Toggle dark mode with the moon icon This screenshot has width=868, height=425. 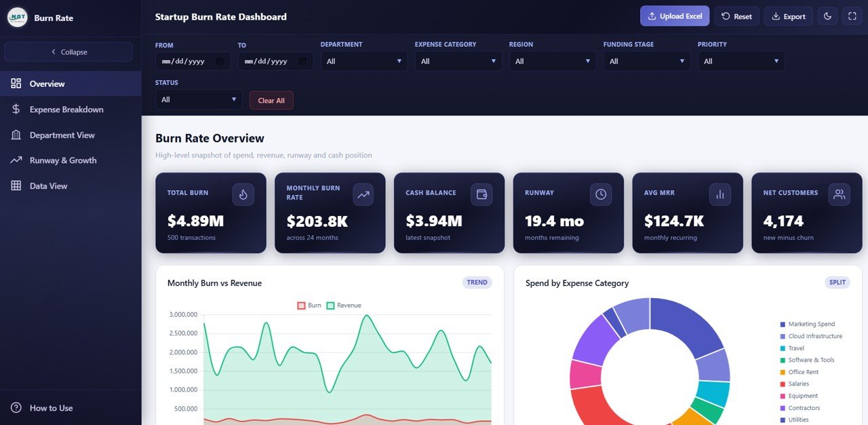click(827, 16)
